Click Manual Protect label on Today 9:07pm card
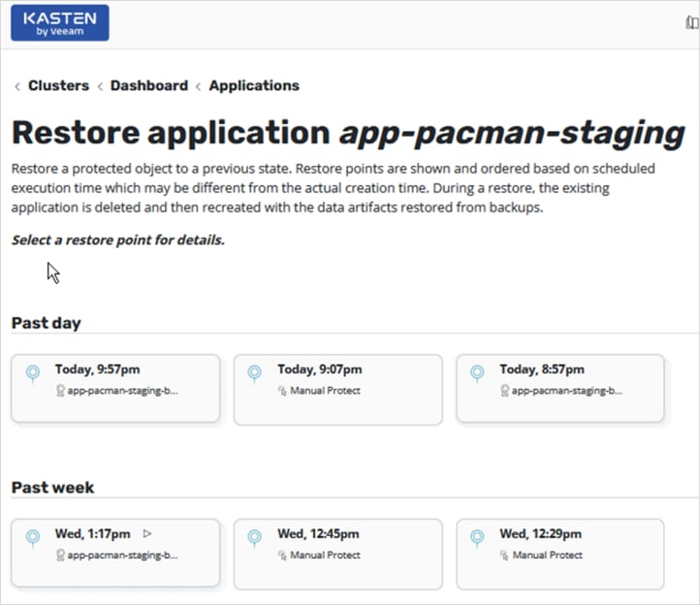 (x=325, y=391)
